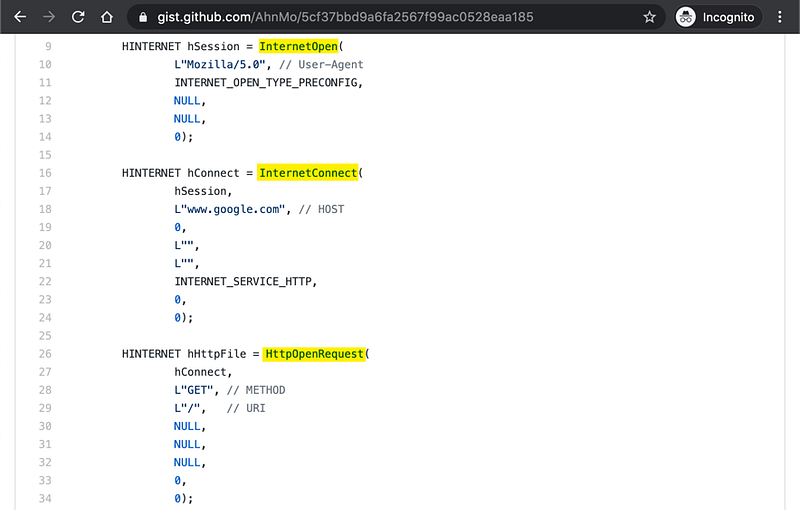Click INTERNET_OPEN_TYPE_PRECONFIG constant
The width and height of the screenshot is (800, 510).
(x=265, y=83)
